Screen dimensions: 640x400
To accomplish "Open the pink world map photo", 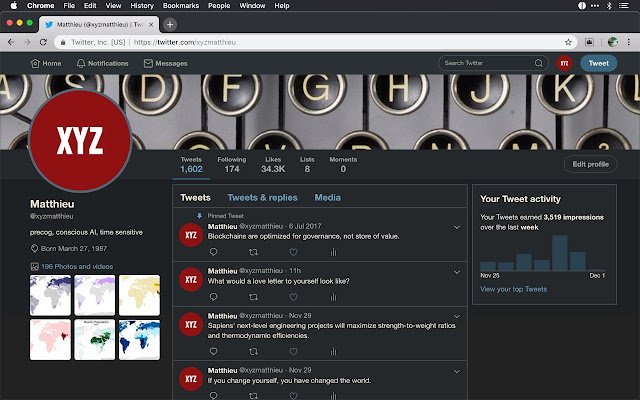I will (x=50, y=340).
